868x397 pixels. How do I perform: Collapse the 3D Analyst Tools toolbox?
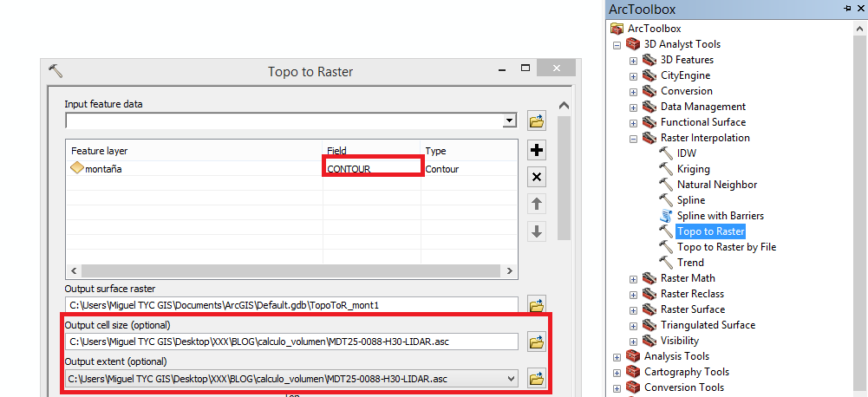coord(617,44)
